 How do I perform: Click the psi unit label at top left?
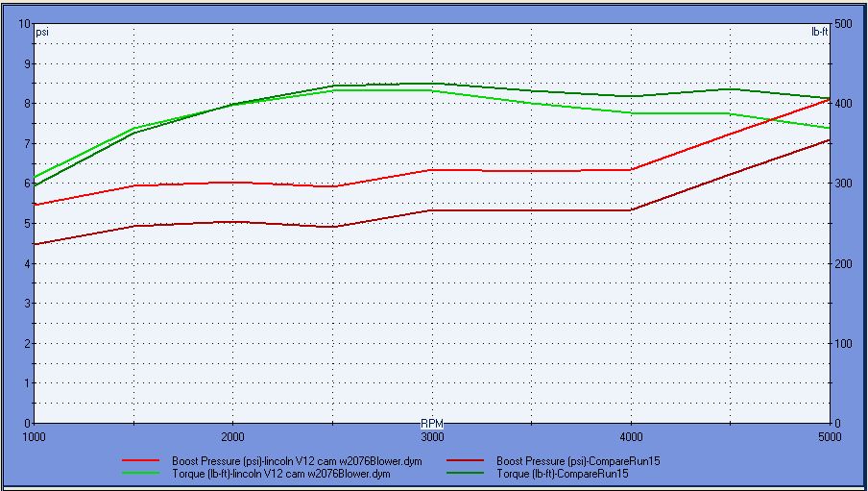click(x=42, y=32)
